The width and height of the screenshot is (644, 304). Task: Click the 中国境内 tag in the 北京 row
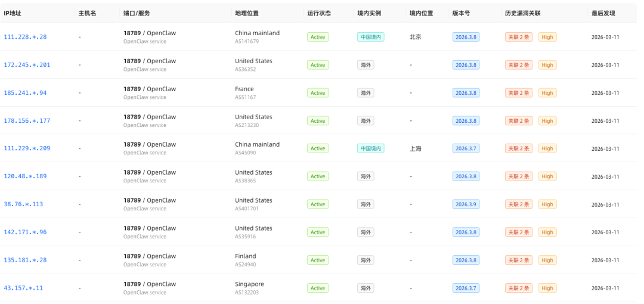[370, 37]
